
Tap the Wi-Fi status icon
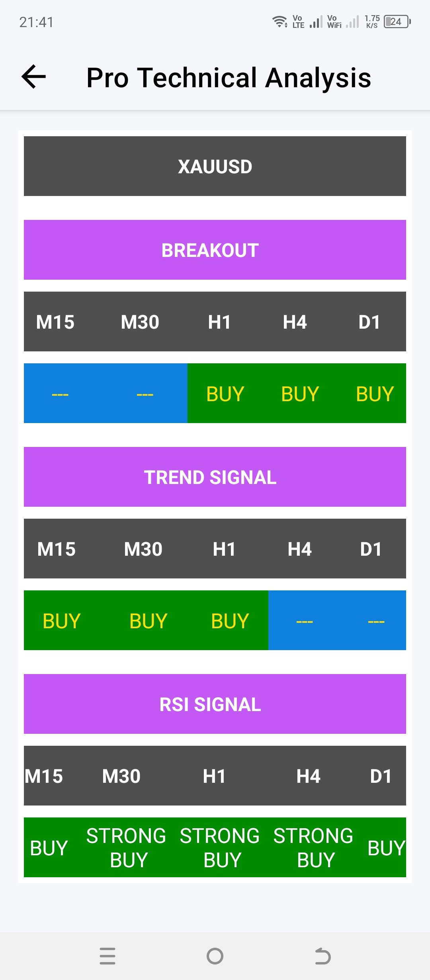[279, 22]
